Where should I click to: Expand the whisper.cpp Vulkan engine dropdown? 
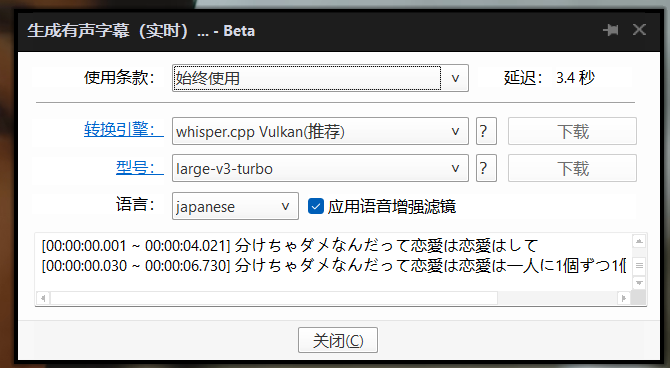320,131
